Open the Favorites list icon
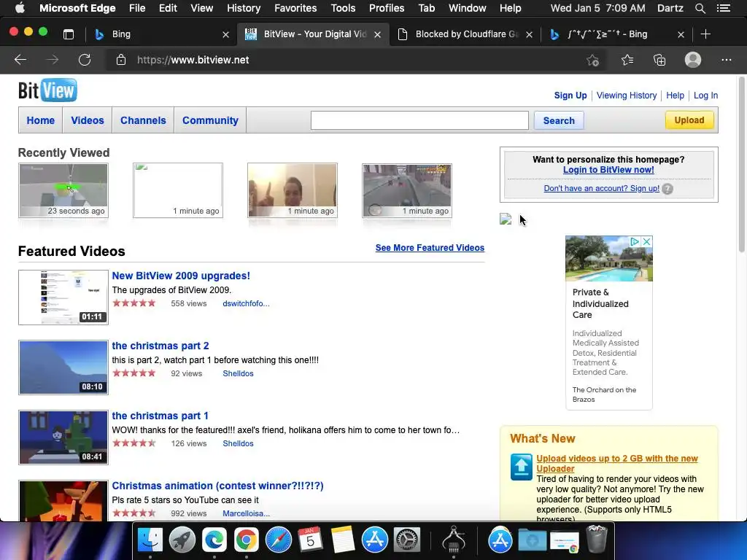747x560 pixels. click(627, 60)
